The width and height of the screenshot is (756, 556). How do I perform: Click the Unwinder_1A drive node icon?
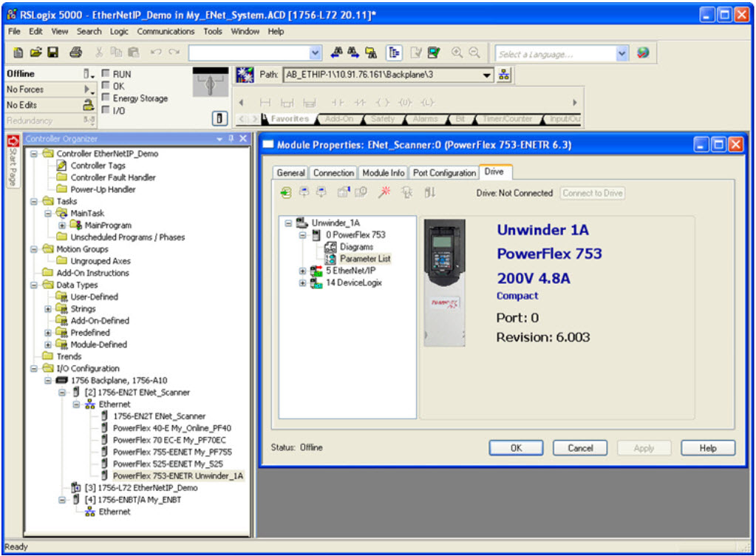pyautogui.click(x=302, y=223)
